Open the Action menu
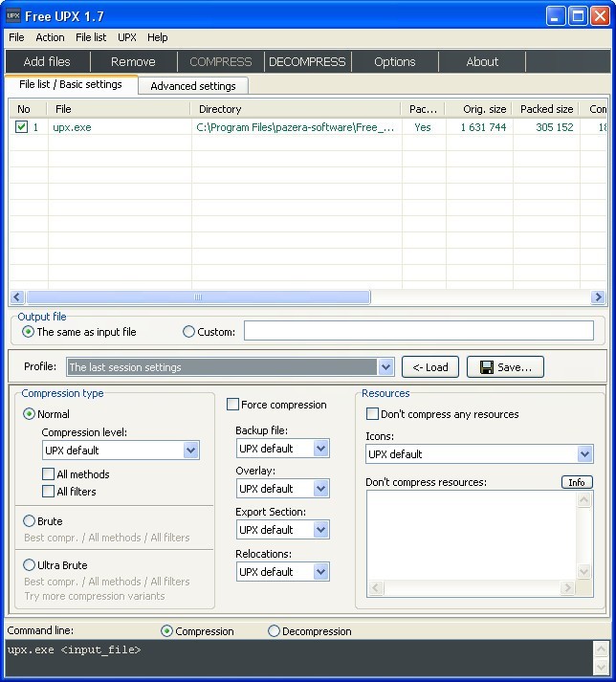The image size is (616, 682). [x=50, y=37]
